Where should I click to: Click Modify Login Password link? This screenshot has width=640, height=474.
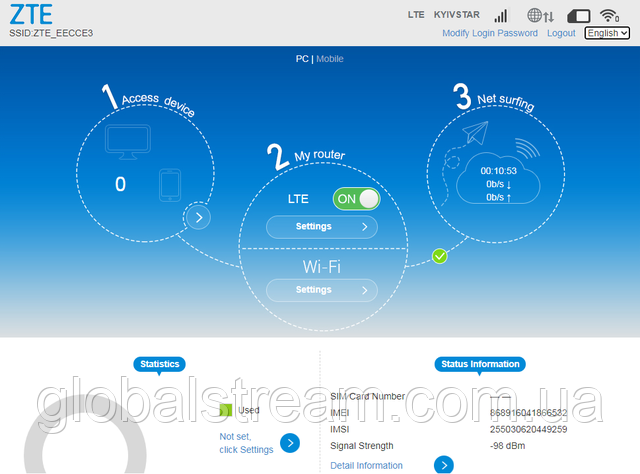(x=490, y=33)
